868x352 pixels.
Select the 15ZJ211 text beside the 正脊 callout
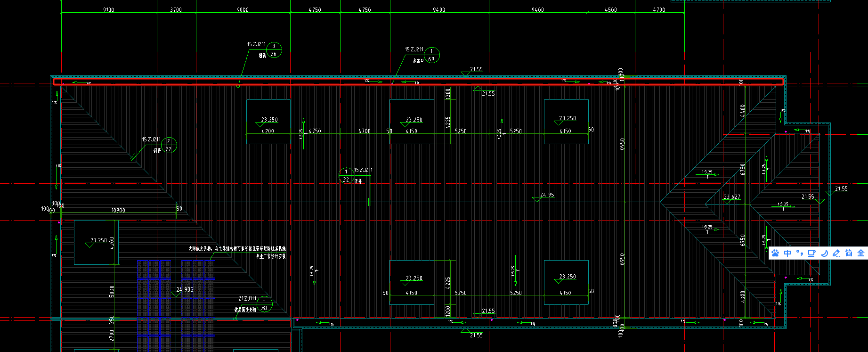tap(363, 170)
